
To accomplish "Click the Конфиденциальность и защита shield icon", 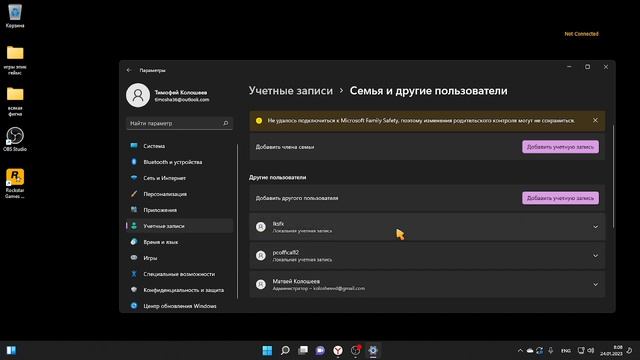I will pyautogui.click(x=134, y=290).
